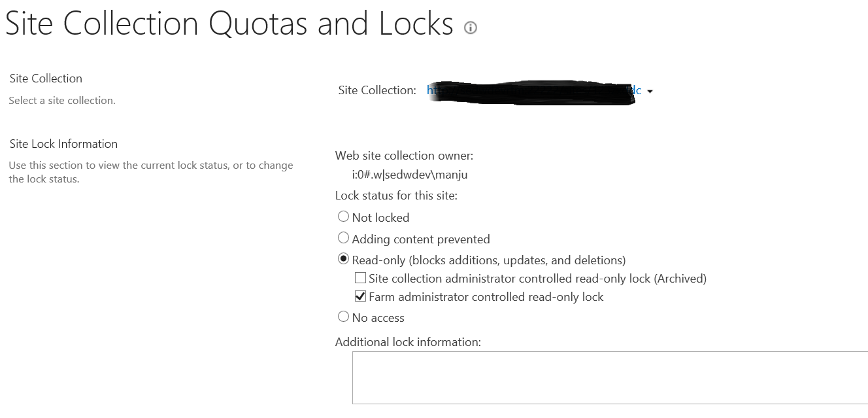Click the Web site collection owner label
Viewport: 868px width, 418px height.
[x=404, y=156]
